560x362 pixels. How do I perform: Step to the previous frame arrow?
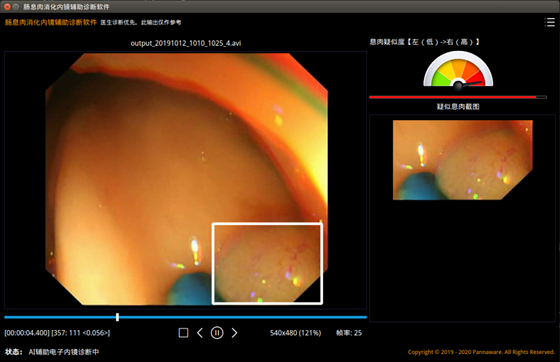click(200, 333)
